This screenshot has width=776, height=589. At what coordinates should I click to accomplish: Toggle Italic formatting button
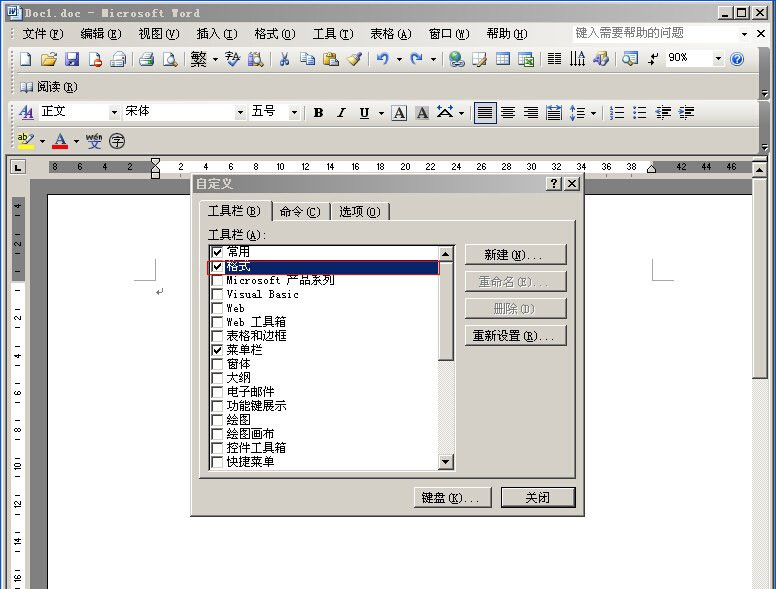341,113
